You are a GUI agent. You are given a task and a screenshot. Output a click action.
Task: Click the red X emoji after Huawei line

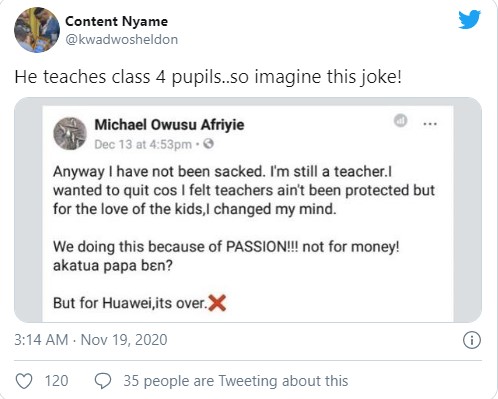click(x=217, y=303)
